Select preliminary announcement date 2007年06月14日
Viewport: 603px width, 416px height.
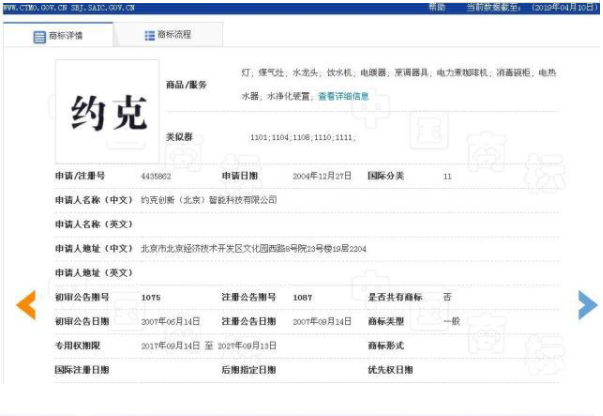170,321
